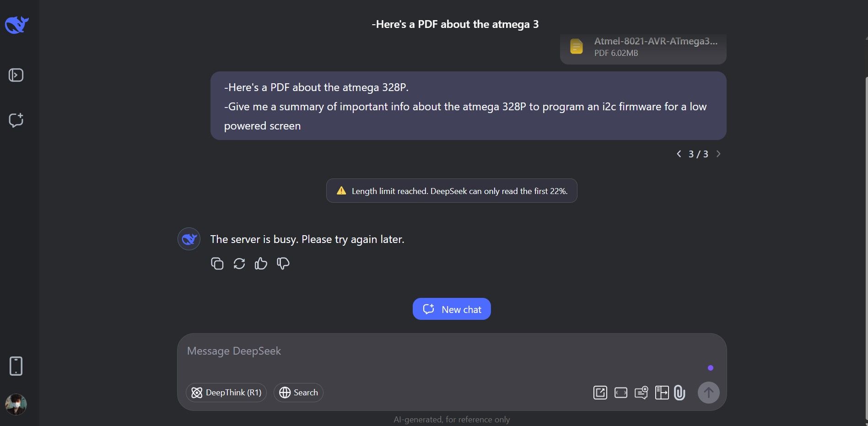Image resolution: width=868 pixels, height=426 pixels.
Task: Click the New chat button
Action: pos(451,309)
